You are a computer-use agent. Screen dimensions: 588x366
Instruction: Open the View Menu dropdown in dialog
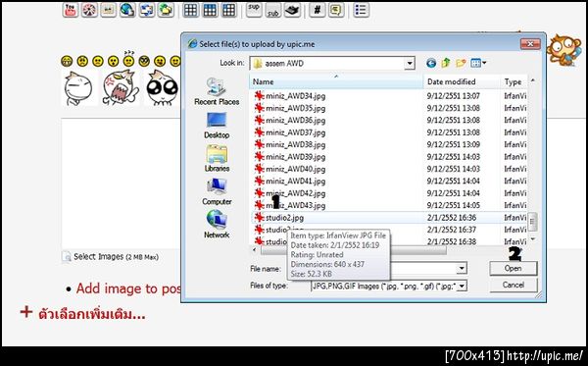478,63
